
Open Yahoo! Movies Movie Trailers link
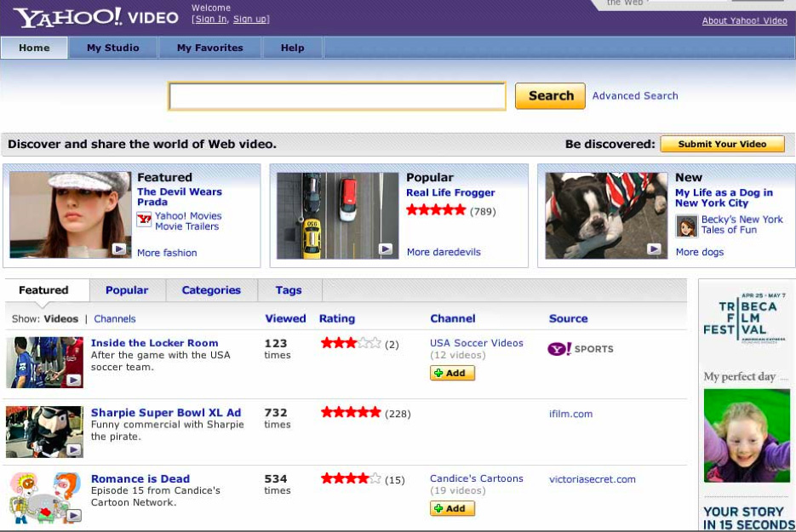[x=188, y=221]
